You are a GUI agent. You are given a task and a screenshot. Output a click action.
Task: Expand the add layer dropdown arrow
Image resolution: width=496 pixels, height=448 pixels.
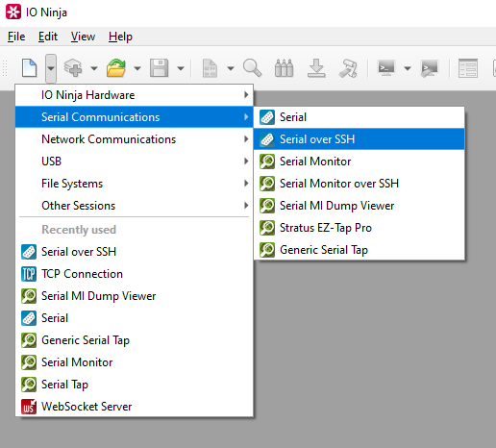click(x=94, y=68)
